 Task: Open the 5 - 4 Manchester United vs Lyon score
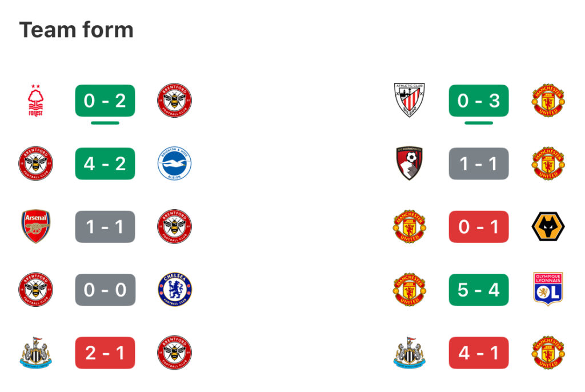click(479, 290)
